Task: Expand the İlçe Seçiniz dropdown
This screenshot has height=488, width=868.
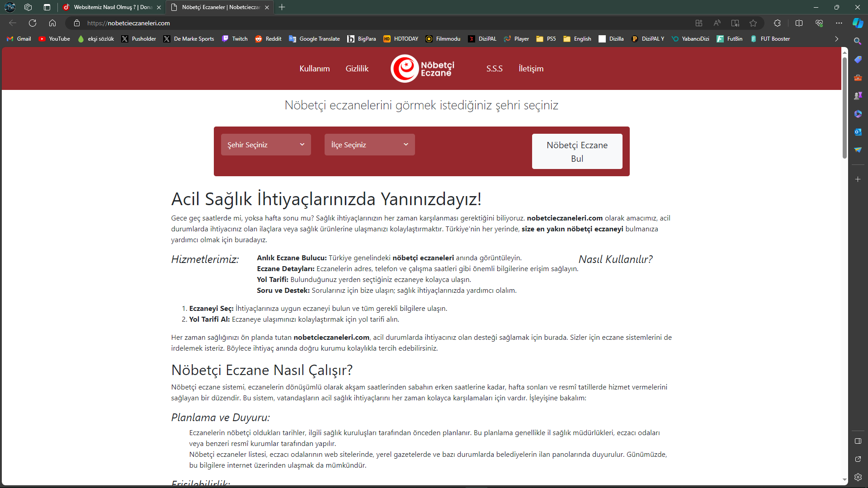Action: pyautogui.click(x=369, y=145)
